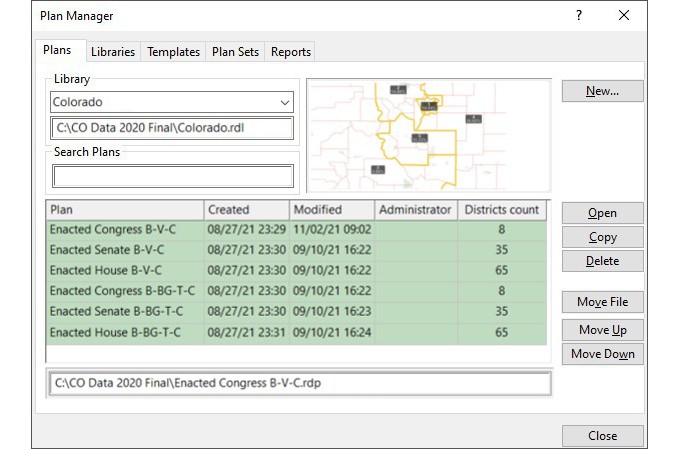Close the dialog with the Close button

point(602,436)
